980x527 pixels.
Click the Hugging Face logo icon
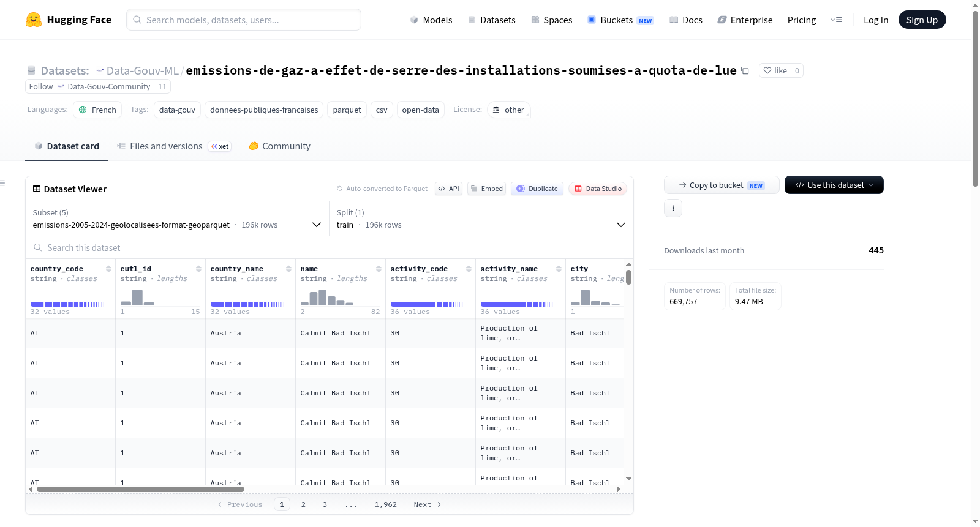click(x=34, y=20)
